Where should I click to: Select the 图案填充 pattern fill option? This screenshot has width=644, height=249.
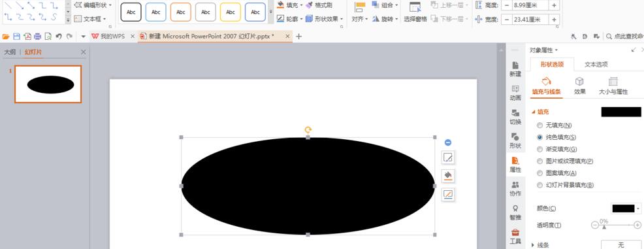point(539,173)
